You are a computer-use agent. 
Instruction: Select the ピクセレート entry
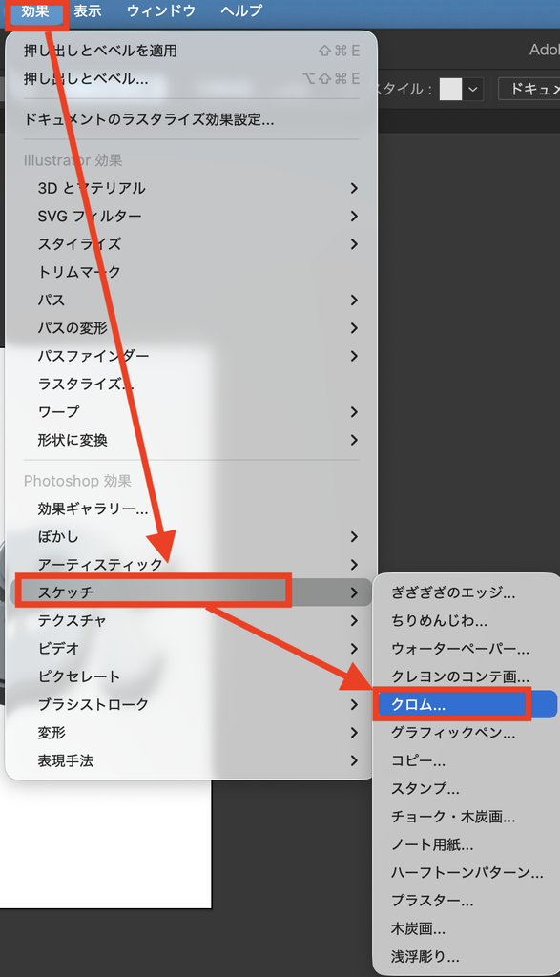pos(191,676)
